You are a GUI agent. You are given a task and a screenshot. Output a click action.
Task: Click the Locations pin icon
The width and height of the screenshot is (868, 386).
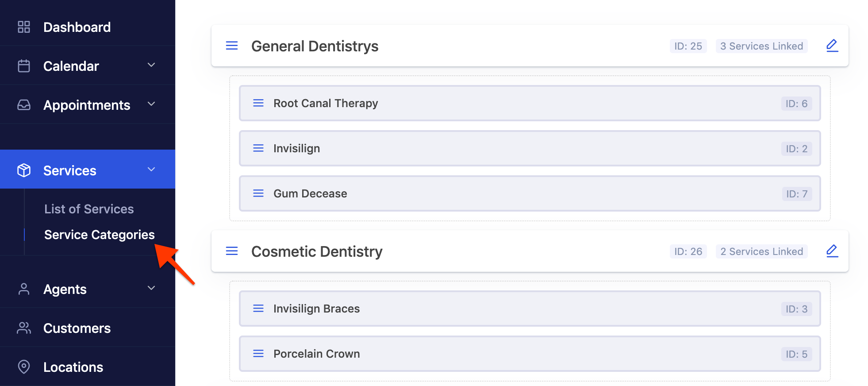(x=24, y=367)
